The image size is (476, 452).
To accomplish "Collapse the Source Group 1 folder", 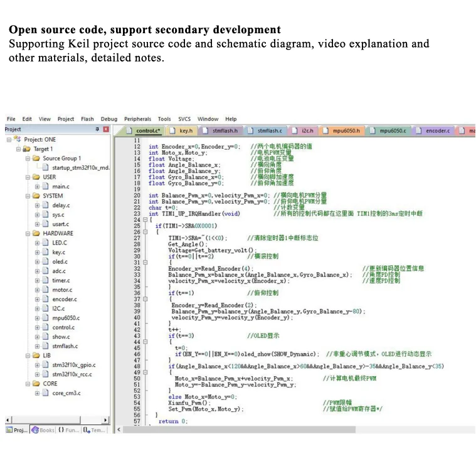I will click(x=28, y=159).
